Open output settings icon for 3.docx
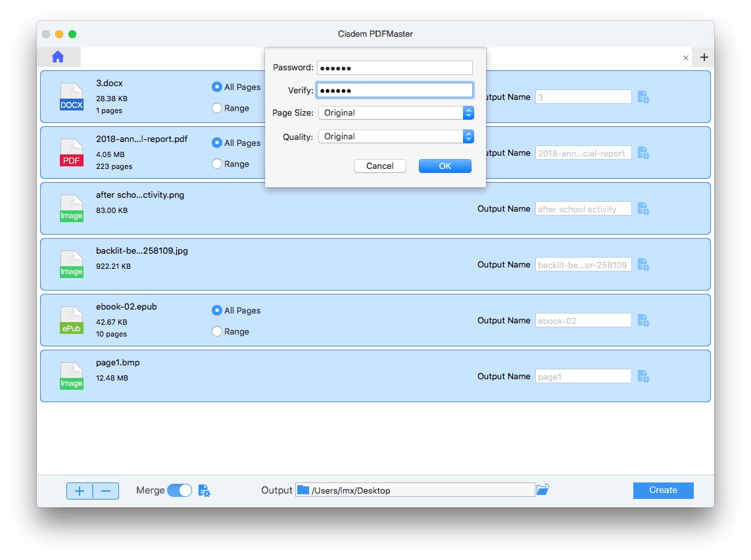The width and height of the screenshot is (751, 560). point(643,97)
